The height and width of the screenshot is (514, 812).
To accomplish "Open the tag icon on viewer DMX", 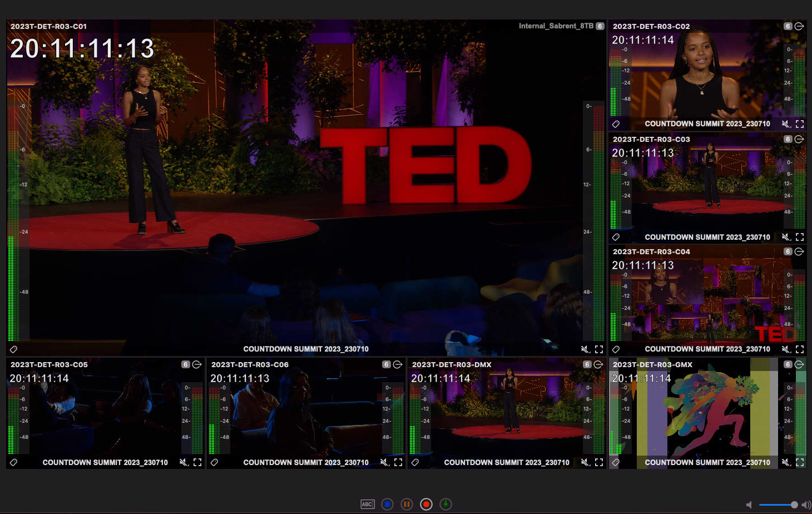I will pos(415,462).
